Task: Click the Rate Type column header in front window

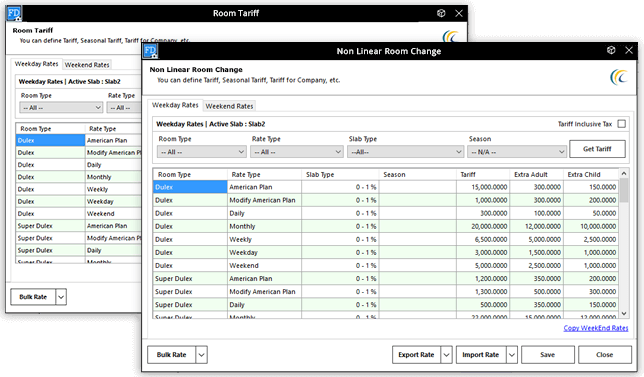Action: 264,175
